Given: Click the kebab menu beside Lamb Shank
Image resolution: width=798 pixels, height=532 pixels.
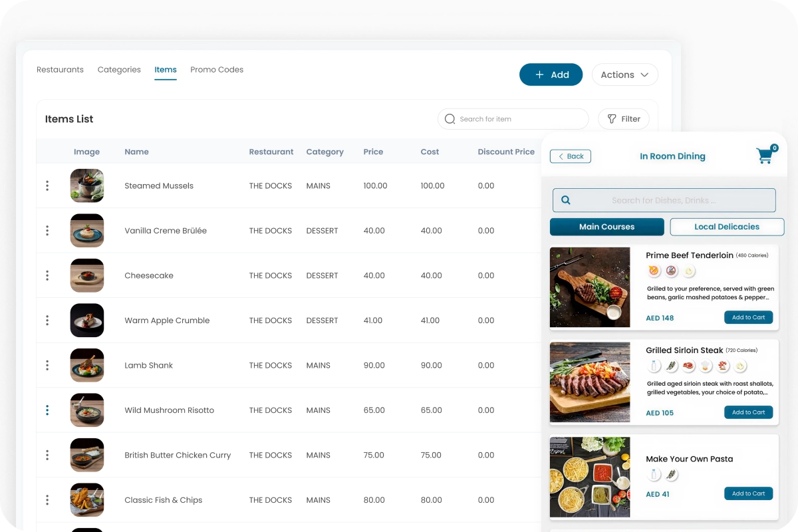Looking at the screenshot, I should (47, 365).
